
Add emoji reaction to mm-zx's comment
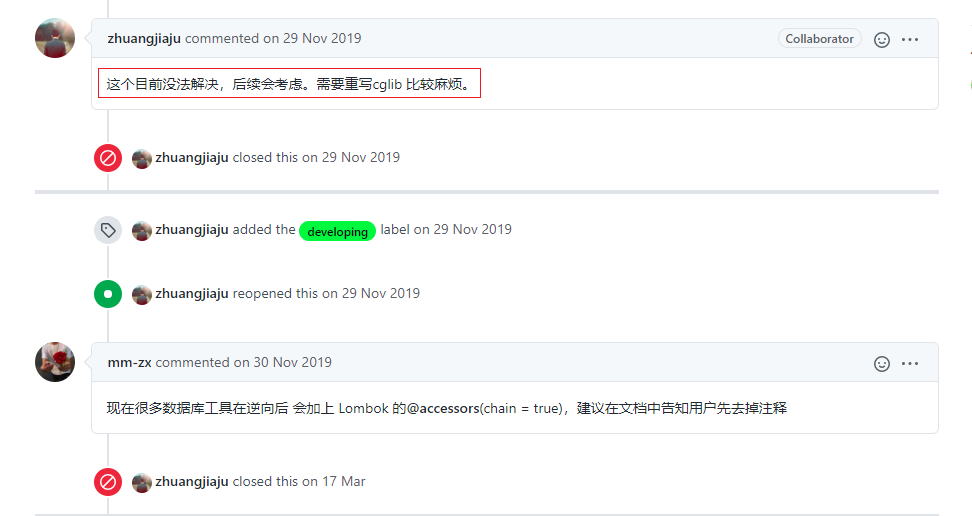click(881, 363)
